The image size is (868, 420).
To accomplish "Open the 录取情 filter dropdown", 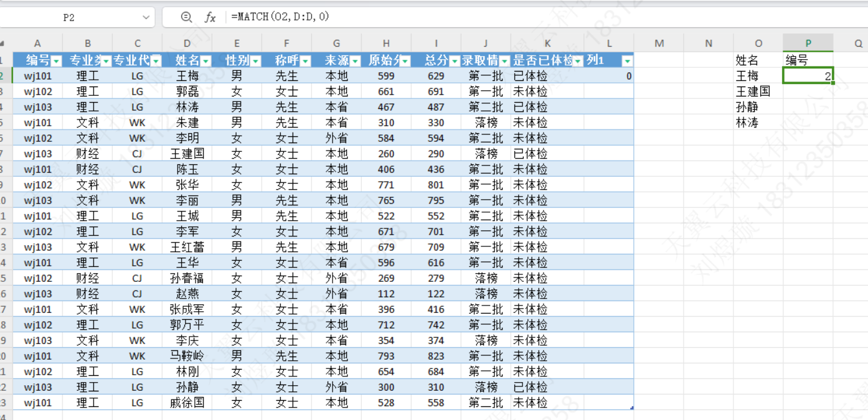I will (505, 61).
